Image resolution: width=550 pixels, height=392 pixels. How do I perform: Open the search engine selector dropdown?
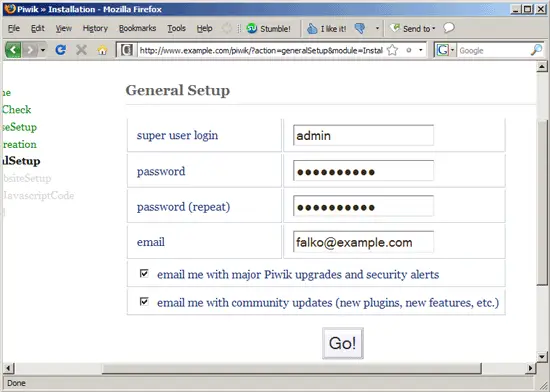click(452, 50)
